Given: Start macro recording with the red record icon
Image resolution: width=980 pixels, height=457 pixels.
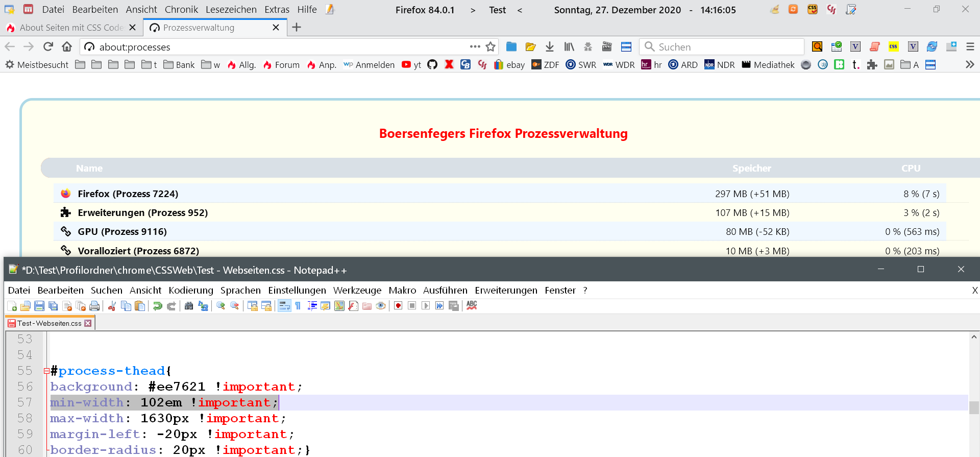Looking at the screenshot, I should (x=398, y=306).
